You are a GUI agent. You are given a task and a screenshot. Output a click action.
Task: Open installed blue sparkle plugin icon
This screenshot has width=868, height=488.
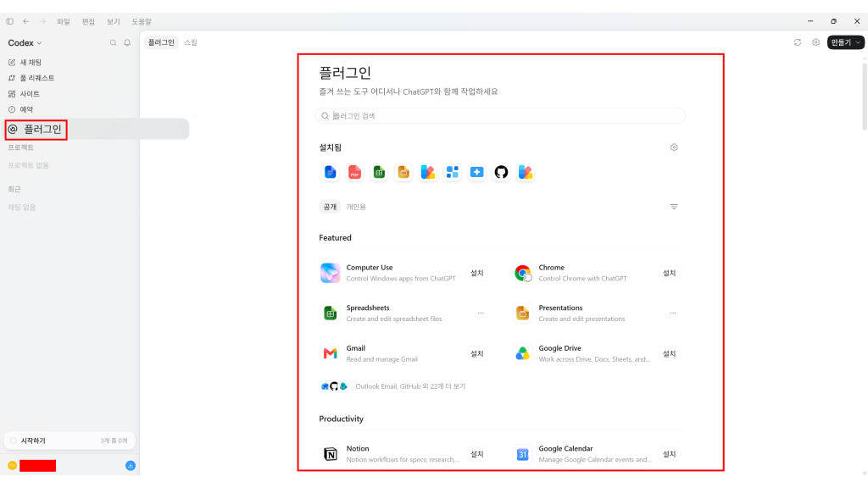point(476,172)
